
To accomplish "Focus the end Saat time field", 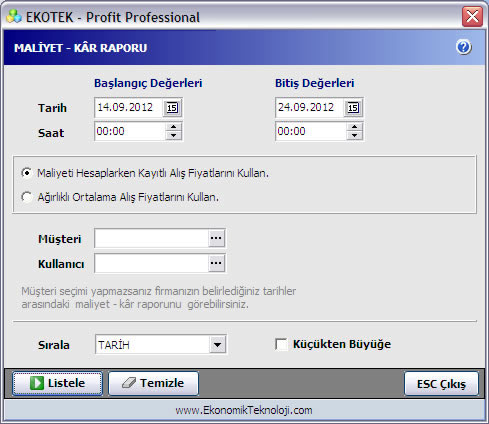I will tap(311, 131).
